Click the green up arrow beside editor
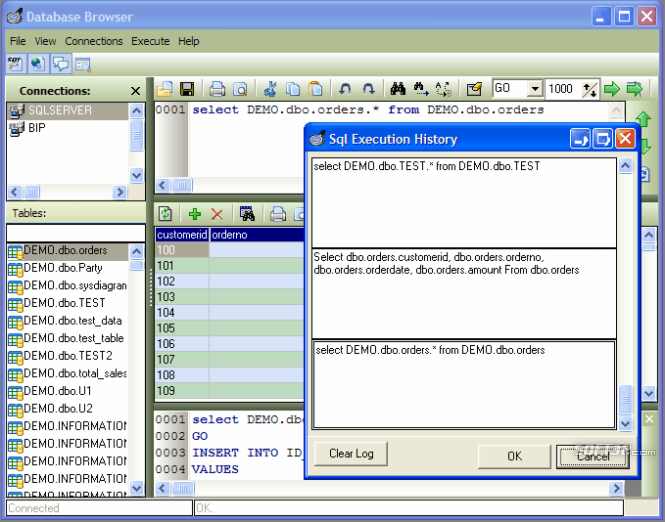Screen dimensions: 665x522 pyautogui.click(x=643, y=119)
